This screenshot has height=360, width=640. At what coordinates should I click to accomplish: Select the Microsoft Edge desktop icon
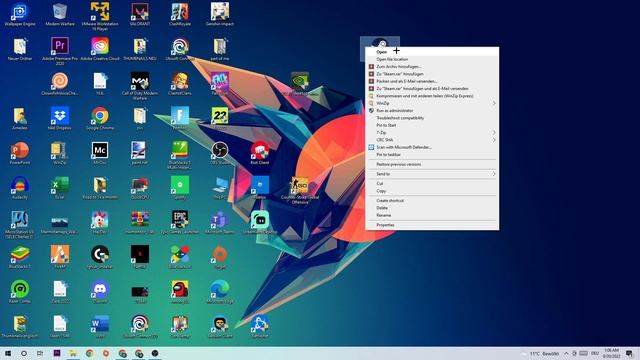point(220,291)
